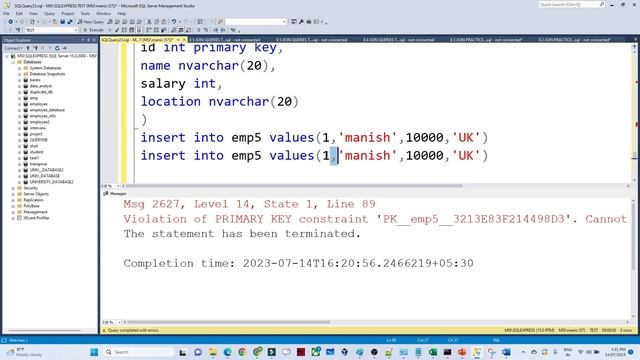Select the PolyBase folder
This screenshot has width=640, height=360.
(31, 206)
